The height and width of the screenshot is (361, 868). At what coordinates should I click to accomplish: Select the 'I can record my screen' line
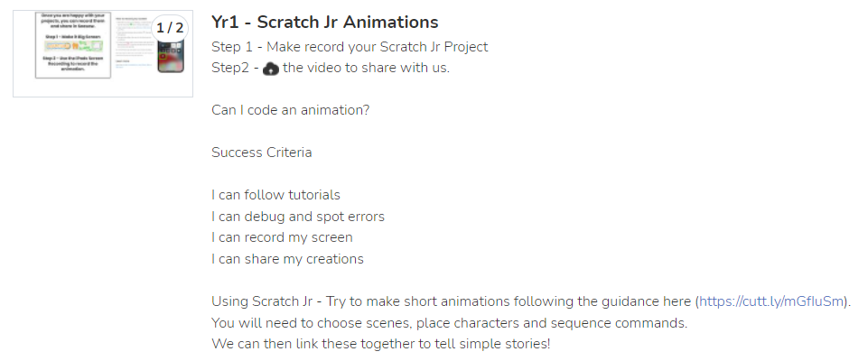click(x=282, y=237)
